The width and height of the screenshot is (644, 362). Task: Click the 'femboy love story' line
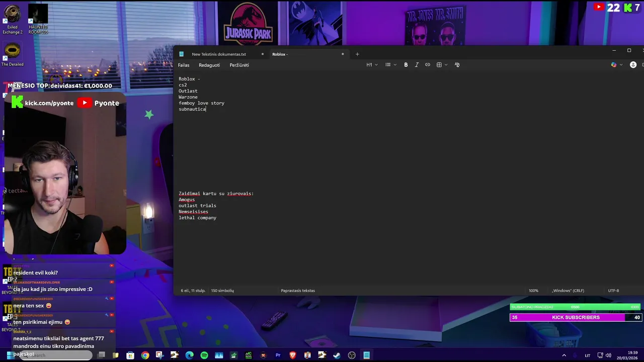pos(202,103)
